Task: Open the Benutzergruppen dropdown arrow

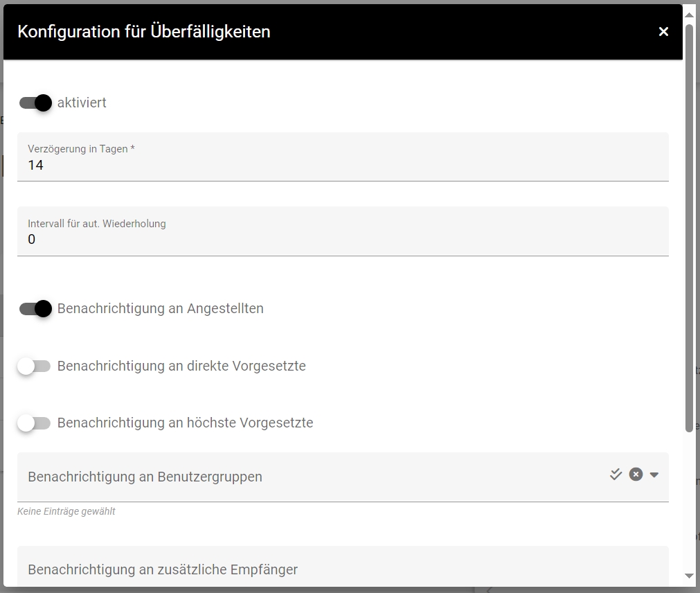Action: (654, 475)
